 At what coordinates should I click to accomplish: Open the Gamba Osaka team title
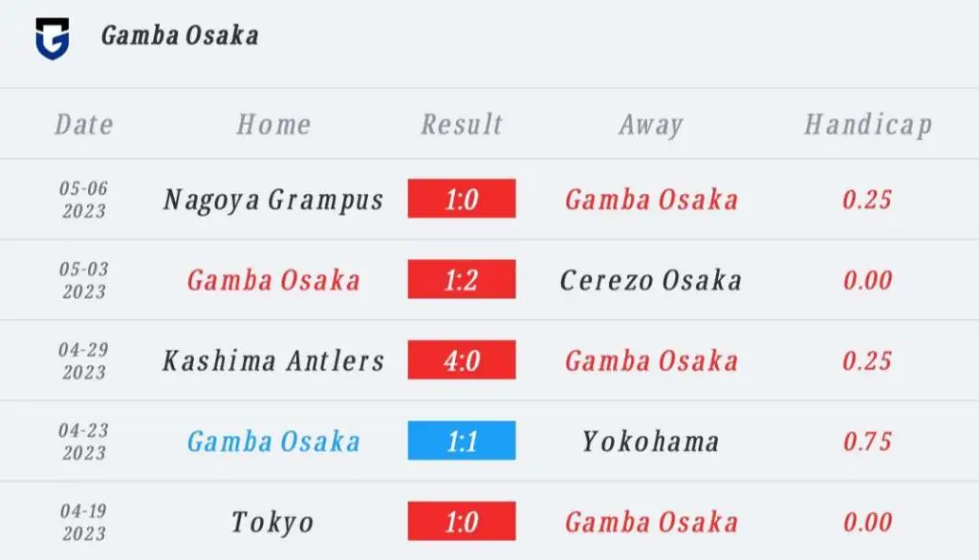tap(180, 35)
